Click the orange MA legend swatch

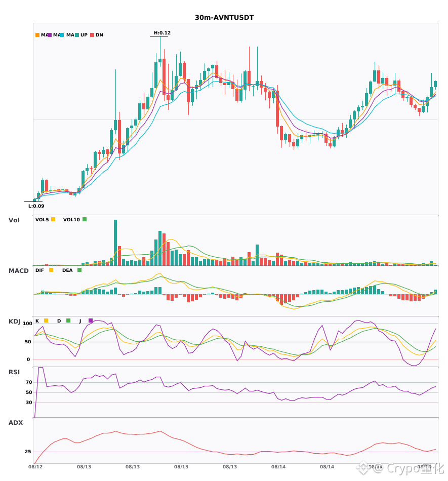tap(37, 35)
